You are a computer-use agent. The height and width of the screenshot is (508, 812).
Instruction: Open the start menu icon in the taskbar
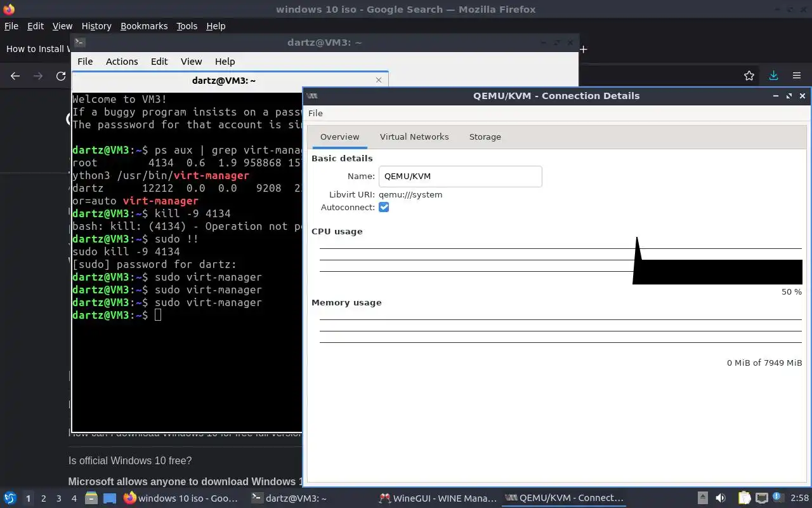tap(10, 498)
